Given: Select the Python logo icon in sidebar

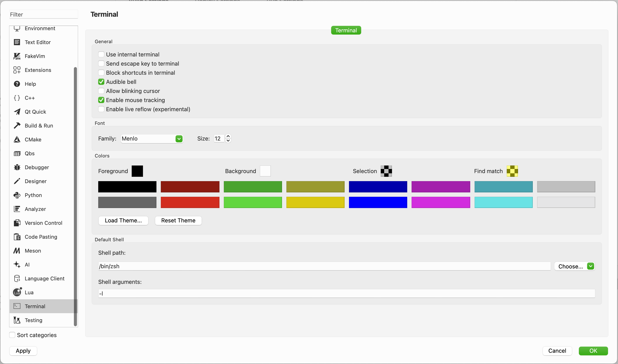Looking at the screenshot, I should [x=17, y=195].
